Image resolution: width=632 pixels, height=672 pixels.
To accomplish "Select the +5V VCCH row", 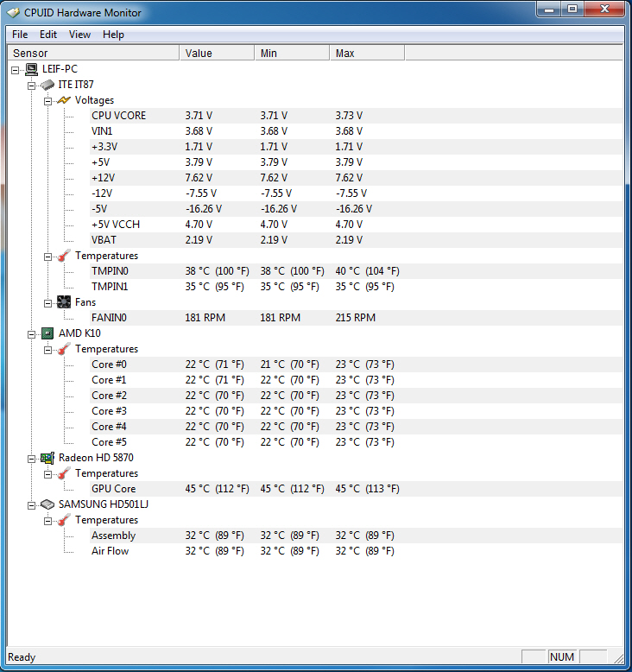I will pos(356,225).
